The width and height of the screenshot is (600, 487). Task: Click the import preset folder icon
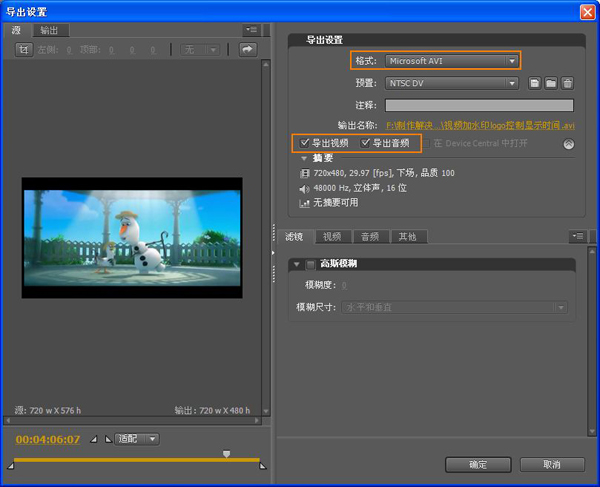tap(551, 83)
